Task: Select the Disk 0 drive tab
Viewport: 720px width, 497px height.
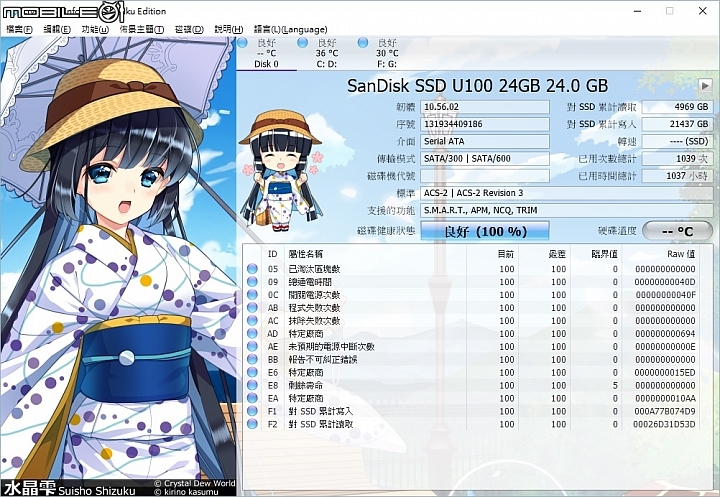Action: click(266, 53)
